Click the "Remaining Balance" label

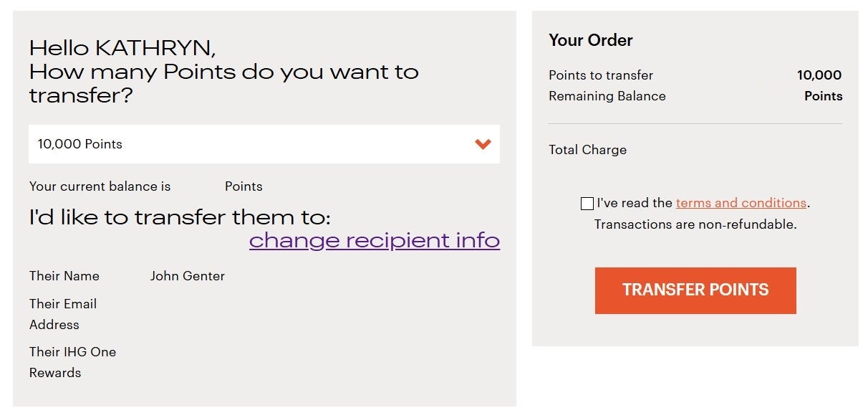607,96
